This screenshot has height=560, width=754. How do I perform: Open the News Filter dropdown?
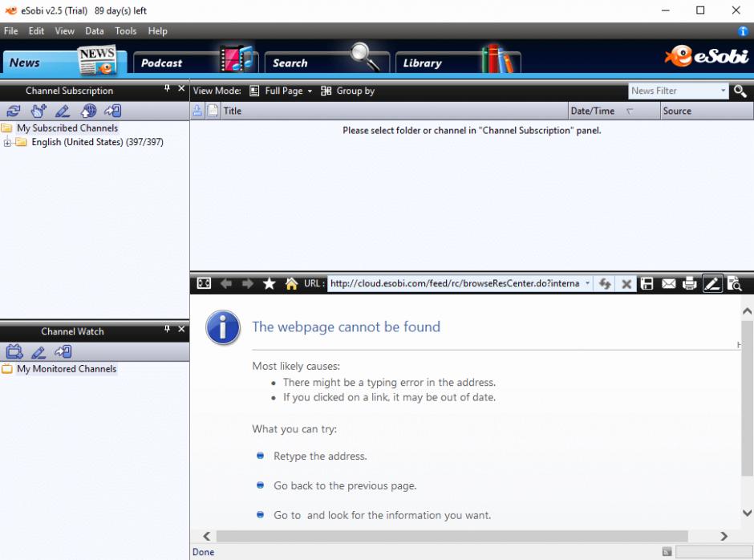[x=723, y=91]
